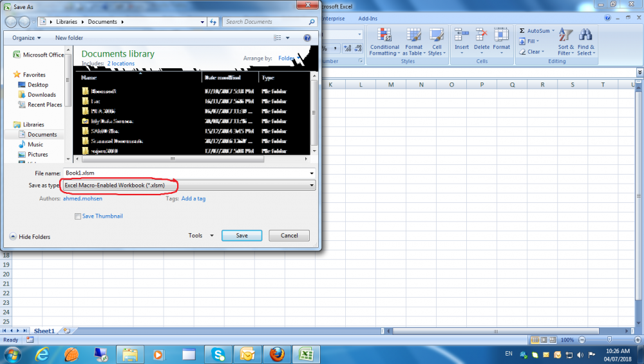Image resolution: width=644 pixels, height=364 pixels.
Task: Open the File name history dropdown arrow
Action: [312, 173]
